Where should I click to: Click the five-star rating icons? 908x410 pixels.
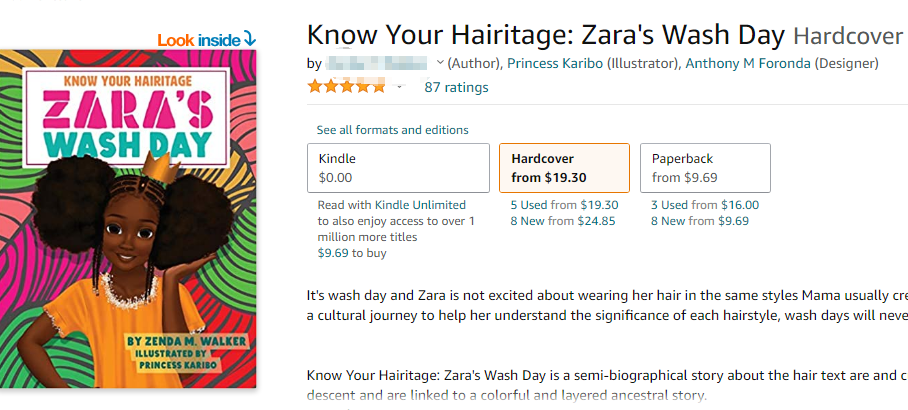point(346,87)
